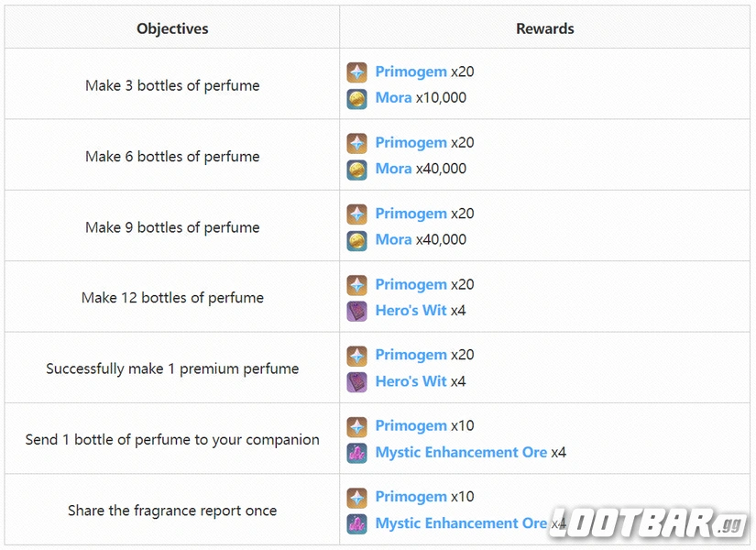Click the Rewards column header

coord(544,28)
